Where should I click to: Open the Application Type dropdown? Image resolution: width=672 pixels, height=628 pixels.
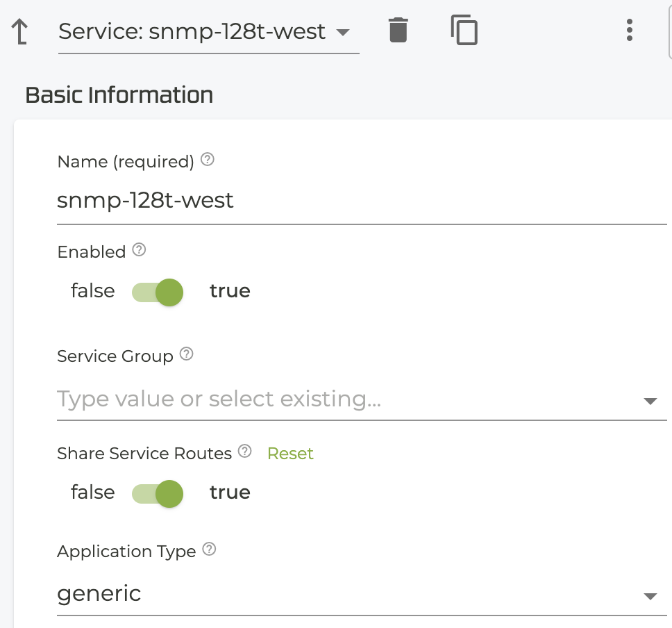[650, 595]
